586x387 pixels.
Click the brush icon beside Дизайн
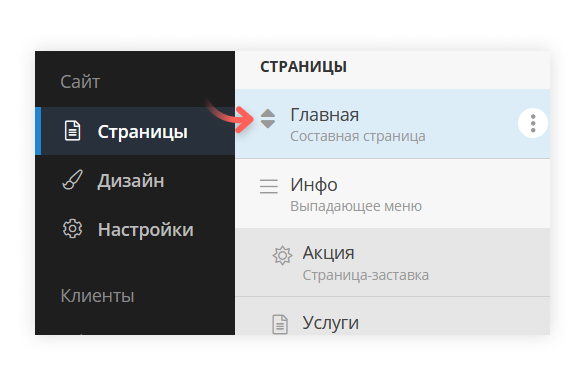tap(73, 180)
